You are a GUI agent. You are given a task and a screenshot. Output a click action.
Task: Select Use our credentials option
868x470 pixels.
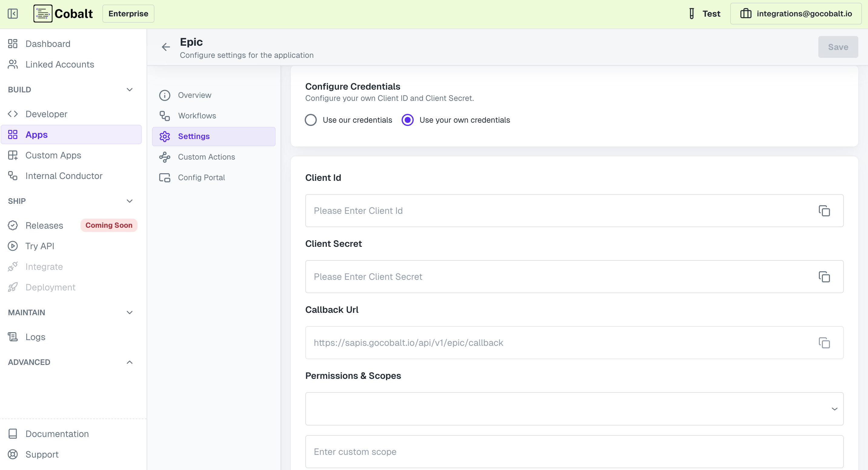(x=310, y=120)
